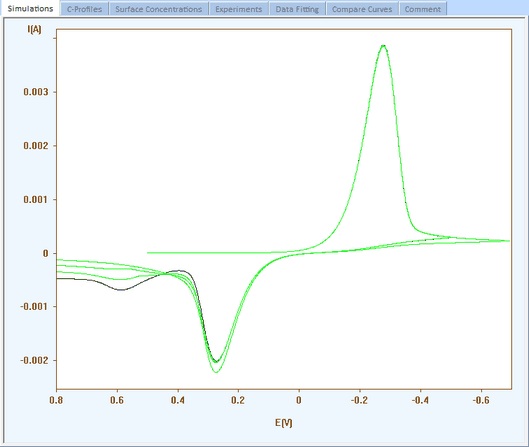Go to the Data Fitting tab
Screen dimensions: 529x447
click(297, 9)
